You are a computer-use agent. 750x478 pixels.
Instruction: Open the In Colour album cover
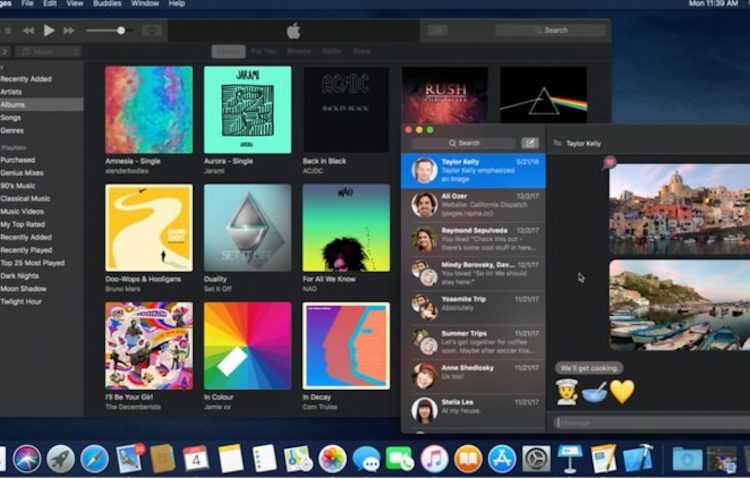(x=247, y=345)
